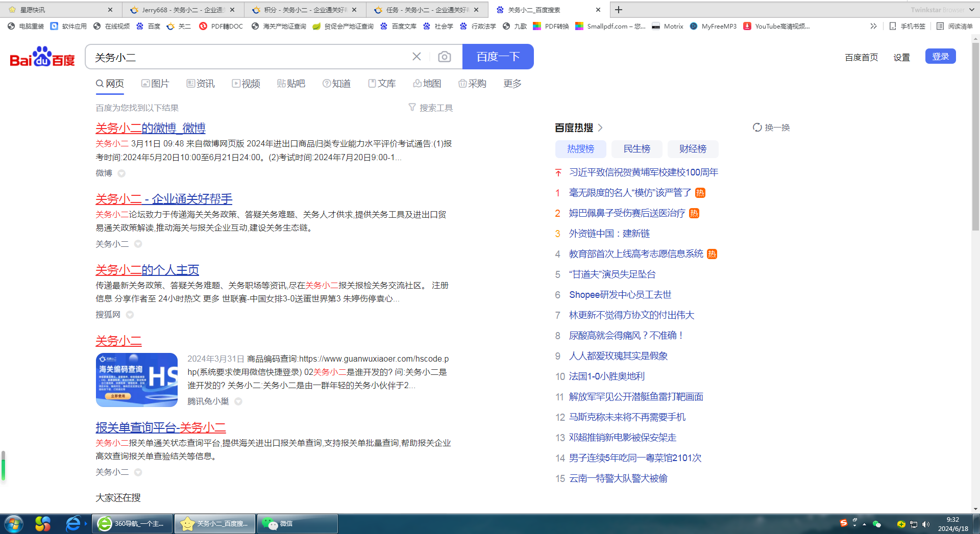Open 关务小二 - 企业通关好帮手 result

163,199
